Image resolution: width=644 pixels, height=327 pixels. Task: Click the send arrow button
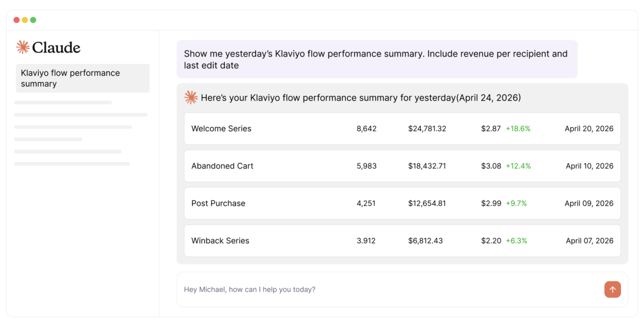click(612, 289)
